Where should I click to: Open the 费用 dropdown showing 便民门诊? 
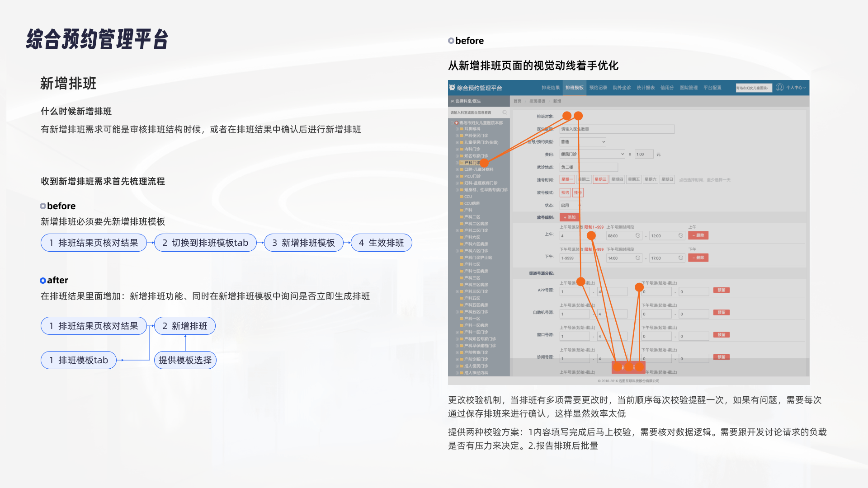tap(592, 155)
